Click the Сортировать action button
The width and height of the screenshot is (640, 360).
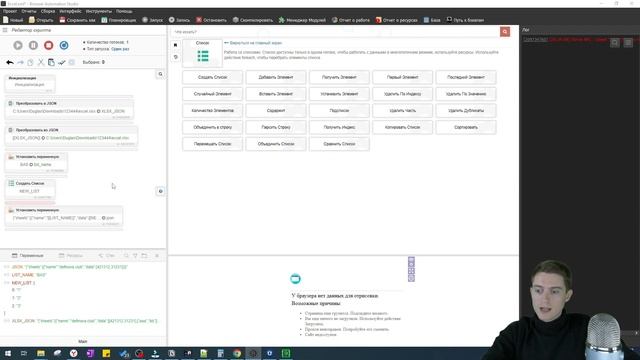pyautogui.click(x=466, y=127)
